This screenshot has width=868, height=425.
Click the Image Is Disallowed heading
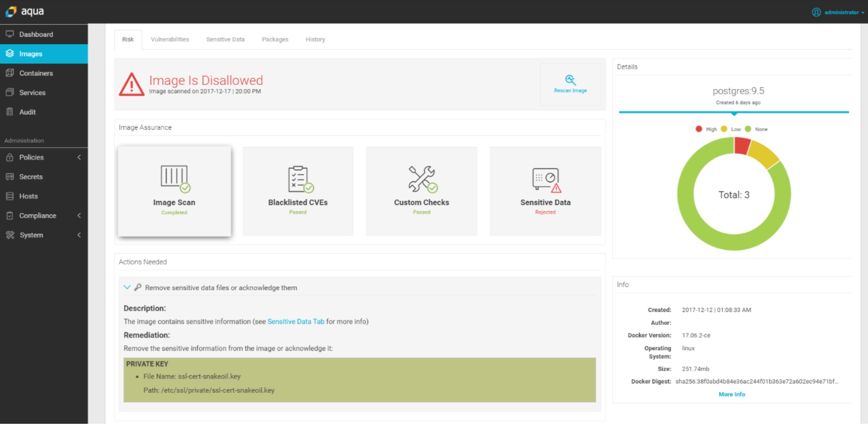206,80
